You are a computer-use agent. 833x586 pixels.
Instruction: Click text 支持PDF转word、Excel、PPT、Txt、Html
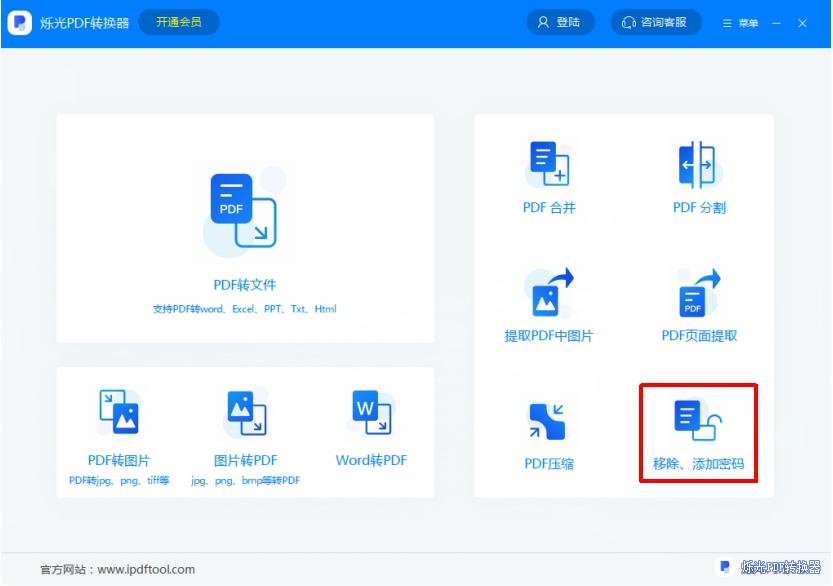click(244, 309)
